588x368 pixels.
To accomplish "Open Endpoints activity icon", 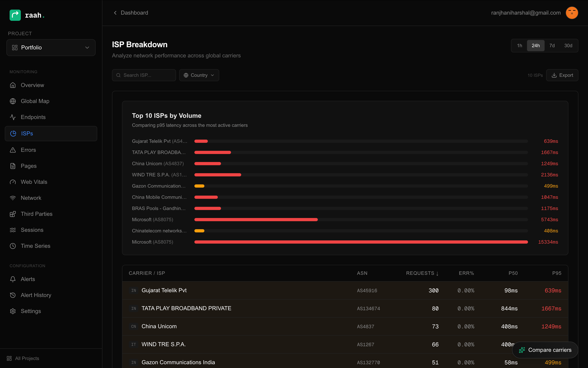I will coord(13,117).
